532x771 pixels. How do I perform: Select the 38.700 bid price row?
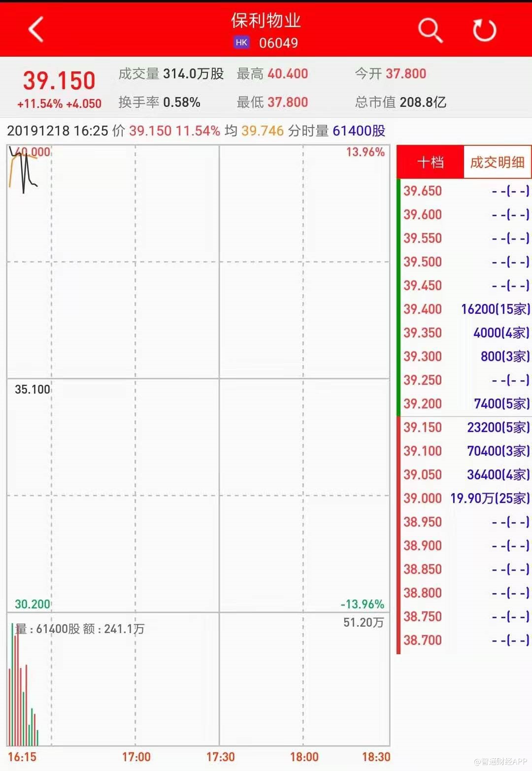click(x=465, y=640)
